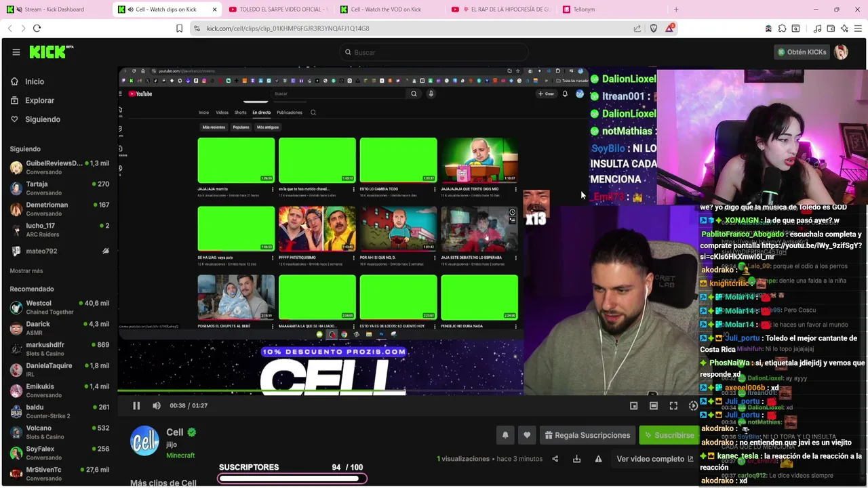Reload the current page
Screen dimensions: 868x488
coord(37,28)
